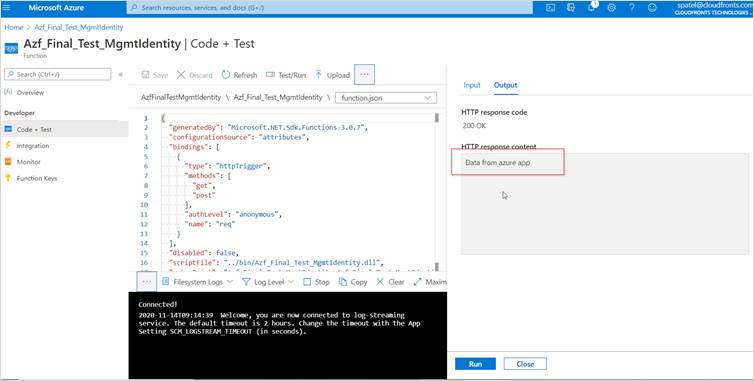754x381 pixels.
Task: Open Overview in the sidebar
Action: point(30,92)
